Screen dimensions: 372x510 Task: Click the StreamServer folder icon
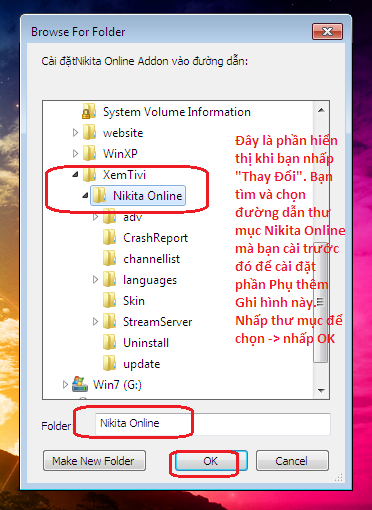[109, 322]
